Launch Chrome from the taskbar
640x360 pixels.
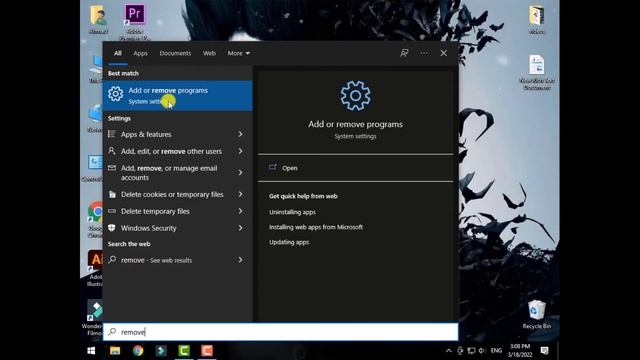tap(138, 351)
